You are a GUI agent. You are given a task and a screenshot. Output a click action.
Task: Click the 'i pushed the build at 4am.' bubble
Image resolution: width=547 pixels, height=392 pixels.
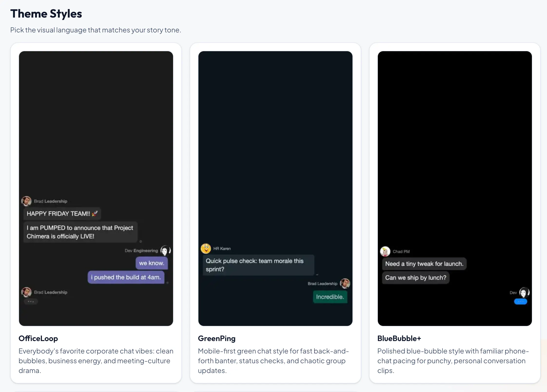click(x=126, y=277)
